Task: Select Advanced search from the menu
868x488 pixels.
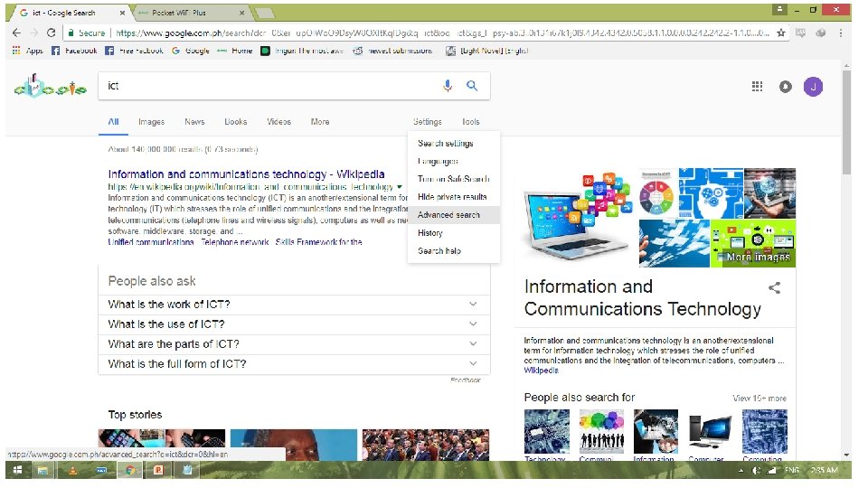Action: tap(454, 215)
